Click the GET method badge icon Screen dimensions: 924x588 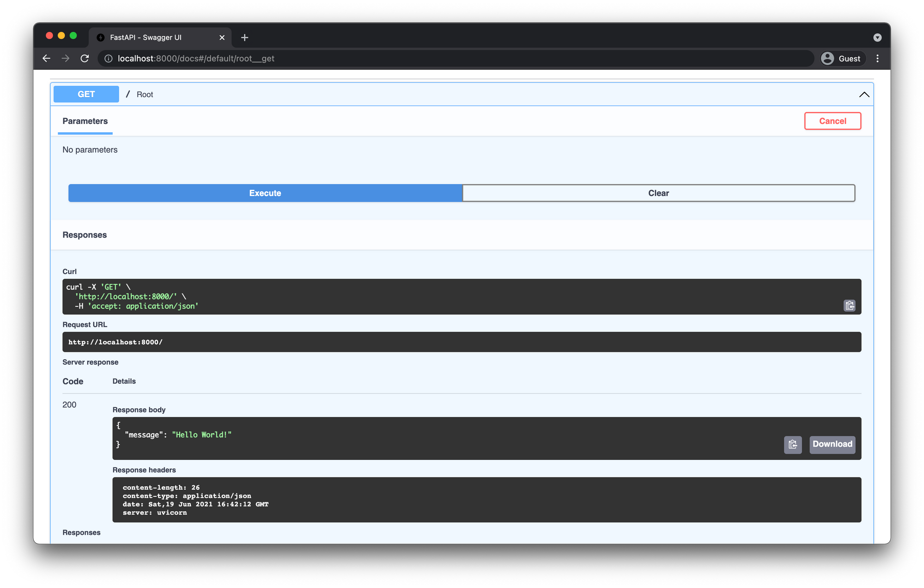(85, 94)
